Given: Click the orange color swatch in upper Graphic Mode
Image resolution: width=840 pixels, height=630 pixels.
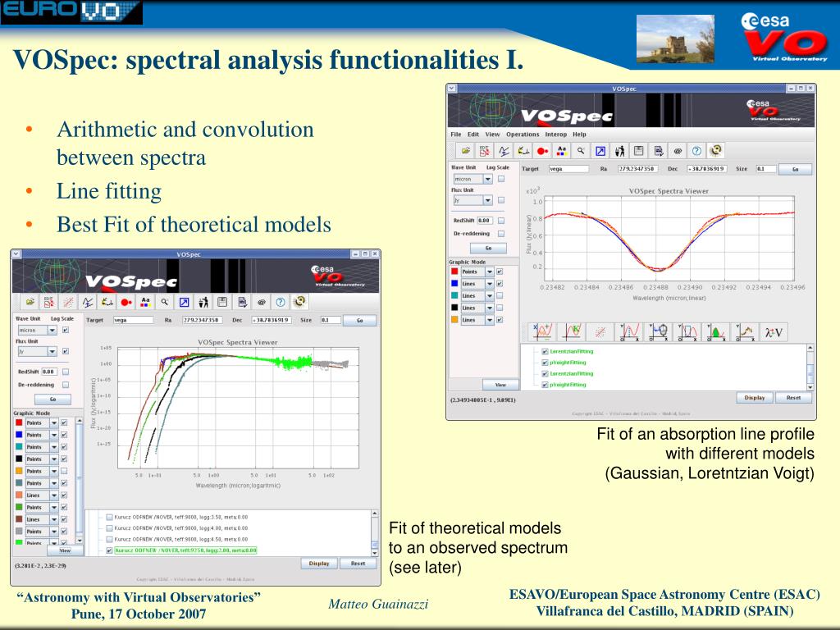Looking at the screenshot, I should pyautogui.click(x=454, y=320).
